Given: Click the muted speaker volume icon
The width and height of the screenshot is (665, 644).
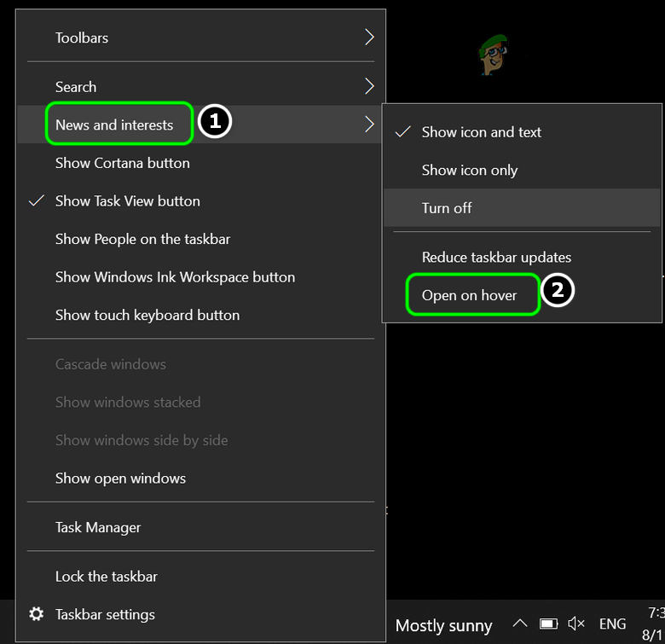Looking at the screenshot, I should click(x=576, y=624).
